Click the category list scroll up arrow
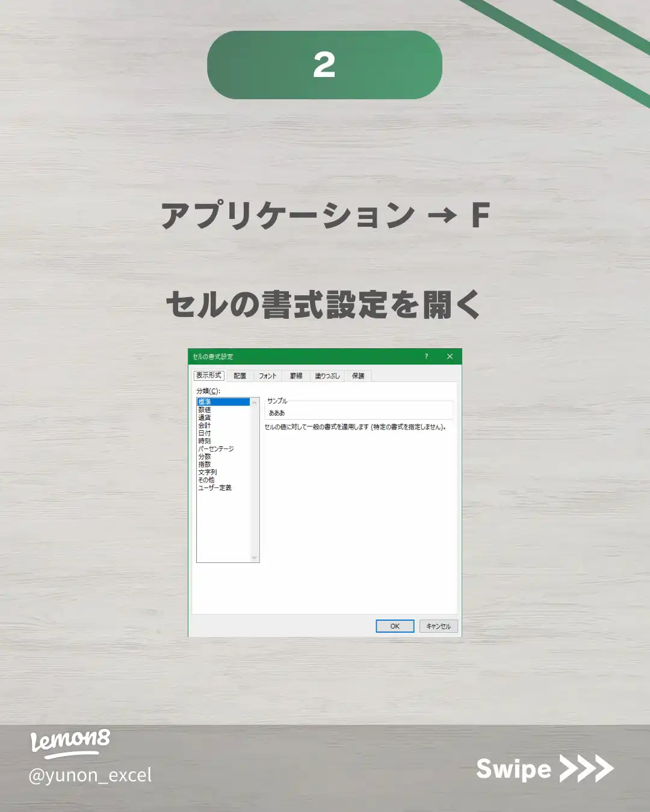 click(x=255, y=402)
